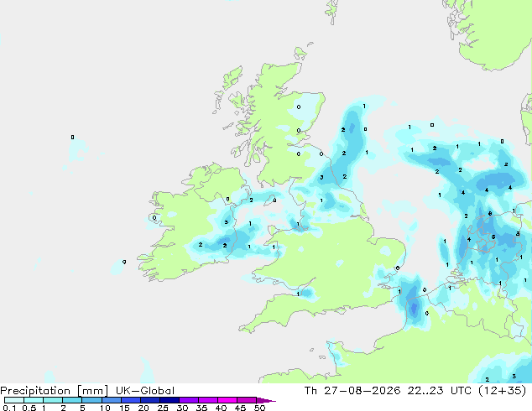Click the legend label '15'

(x=124, y=408)
